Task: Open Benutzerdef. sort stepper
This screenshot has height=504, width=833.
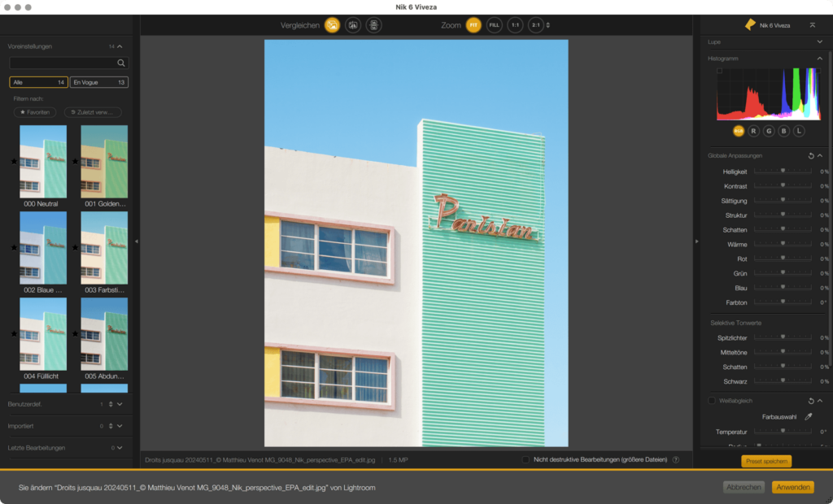Action: pos(111,404)
